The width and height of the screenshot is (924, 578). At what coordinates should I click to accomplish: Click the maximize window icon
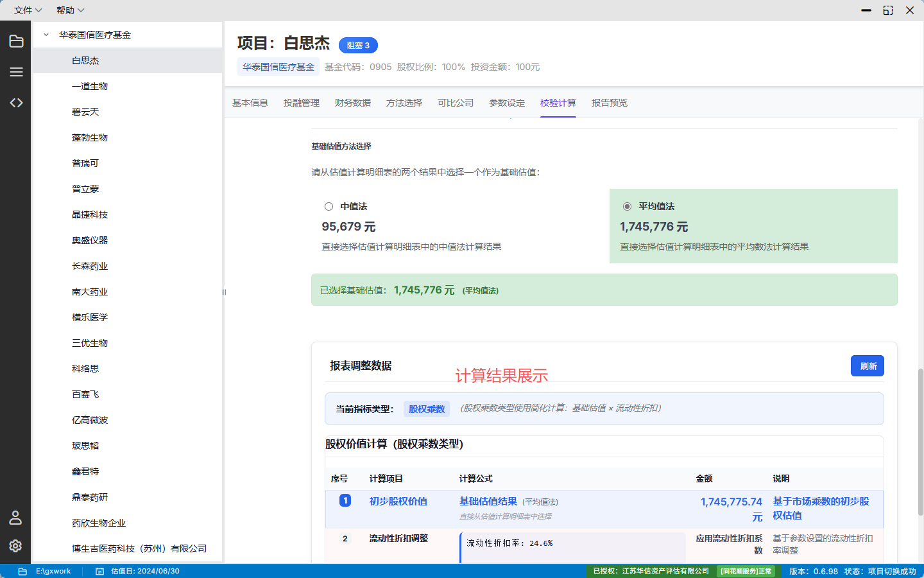[888, 10]
